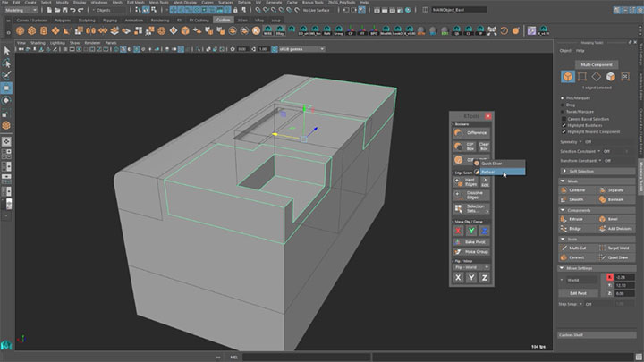Switch to edge selection diamond icon
This screenshot has width=644, height=362.
(597, 76)
